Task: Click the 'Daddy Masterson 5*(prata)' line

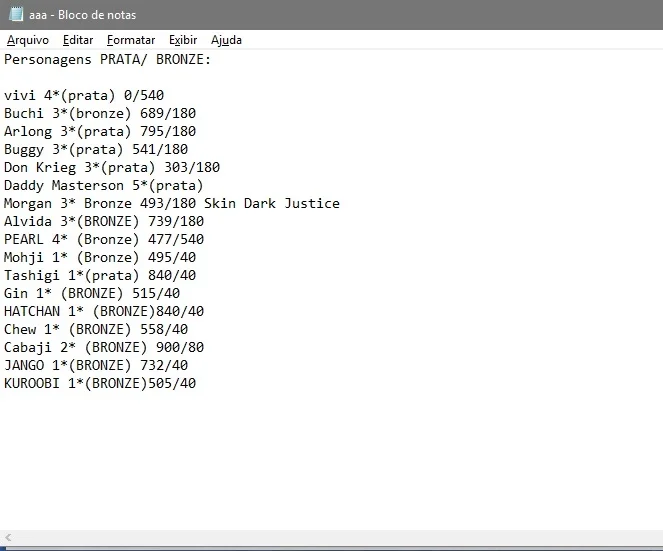Action: pyautogui.click(x=104, y=185)
